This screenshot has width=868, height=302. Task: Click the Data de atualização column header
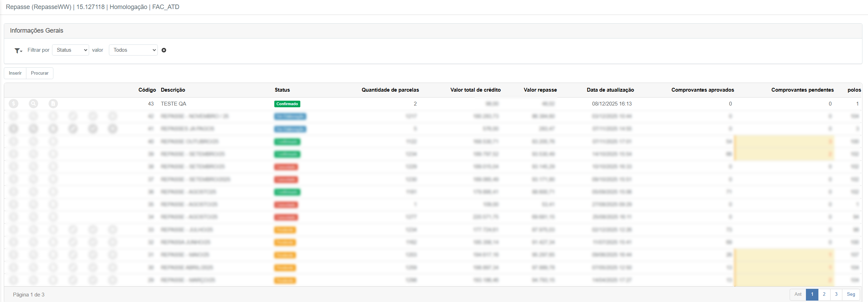point(610,90)
